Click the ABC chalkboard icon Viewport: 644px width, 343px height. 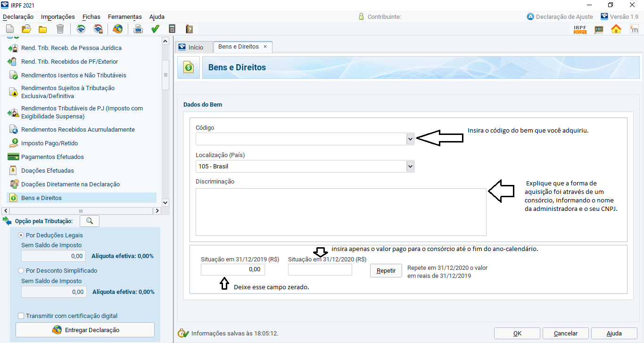599,29
